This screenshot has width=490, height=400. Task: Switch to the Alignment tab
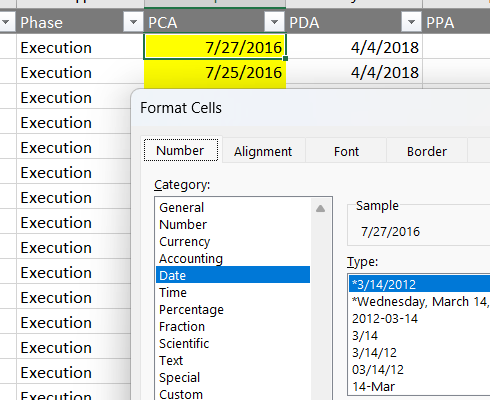tap(263, 152)
